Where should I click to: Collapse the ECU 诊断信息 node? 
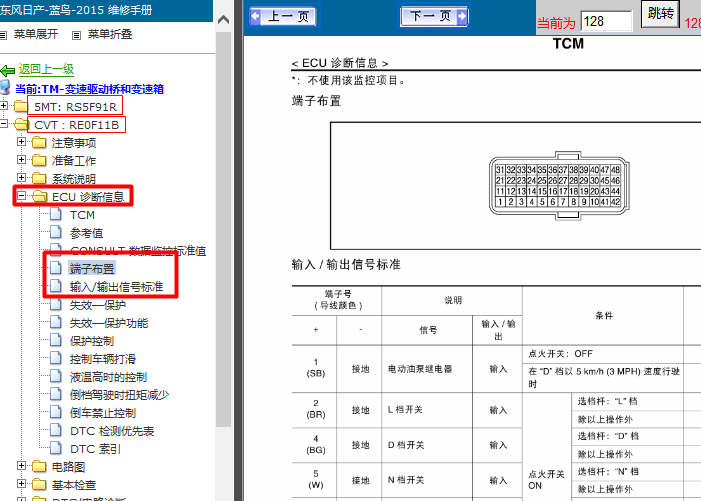(21, 195)
